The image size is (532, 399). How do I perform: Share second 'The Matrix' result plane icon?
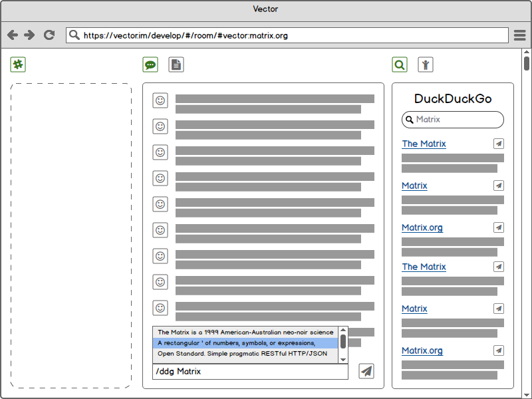[498, 267]
